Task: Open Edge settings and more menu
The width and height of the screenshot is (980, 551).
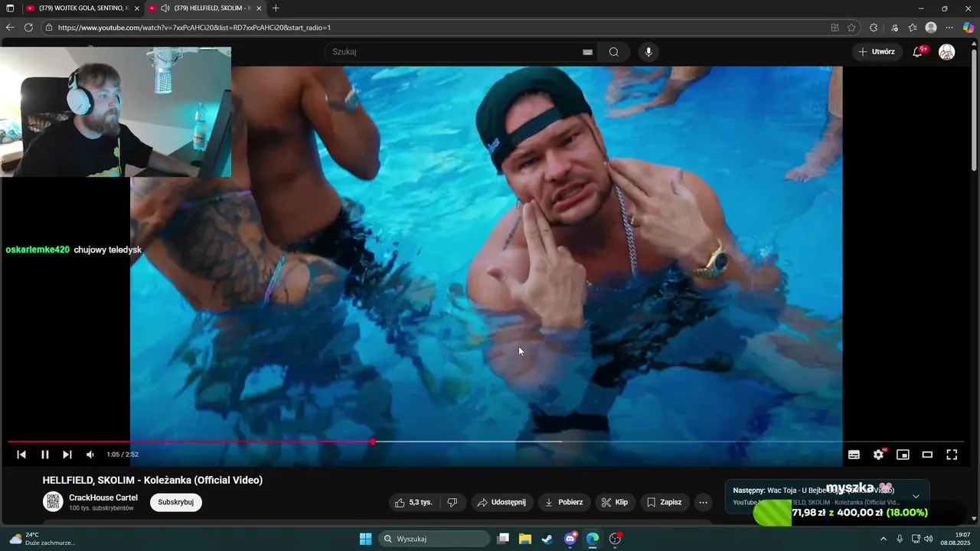Action: pos(949,28)
